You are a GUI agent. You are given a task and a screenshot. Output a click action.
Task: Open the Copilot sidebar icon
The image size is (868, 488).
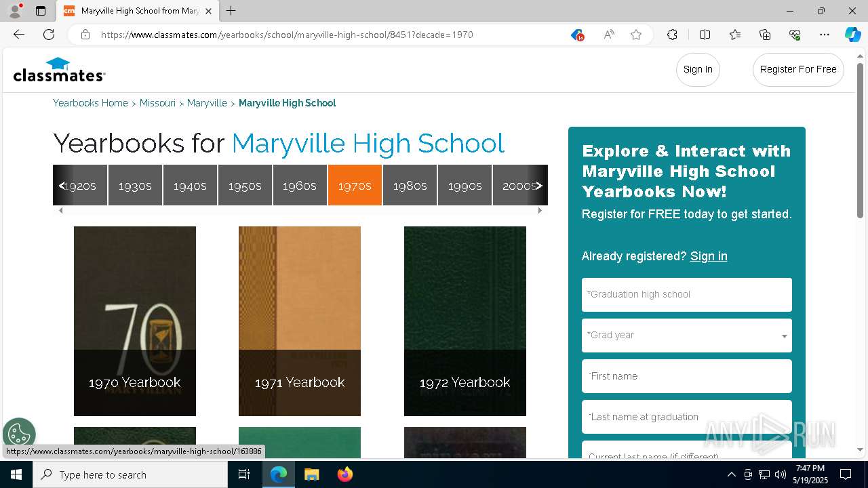point(852,35)
